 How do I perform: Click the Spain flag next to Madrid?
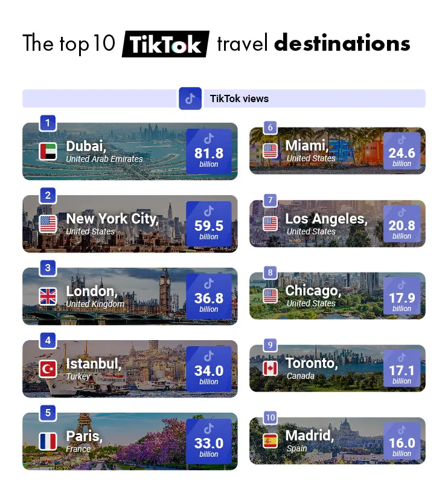point(270,440)
